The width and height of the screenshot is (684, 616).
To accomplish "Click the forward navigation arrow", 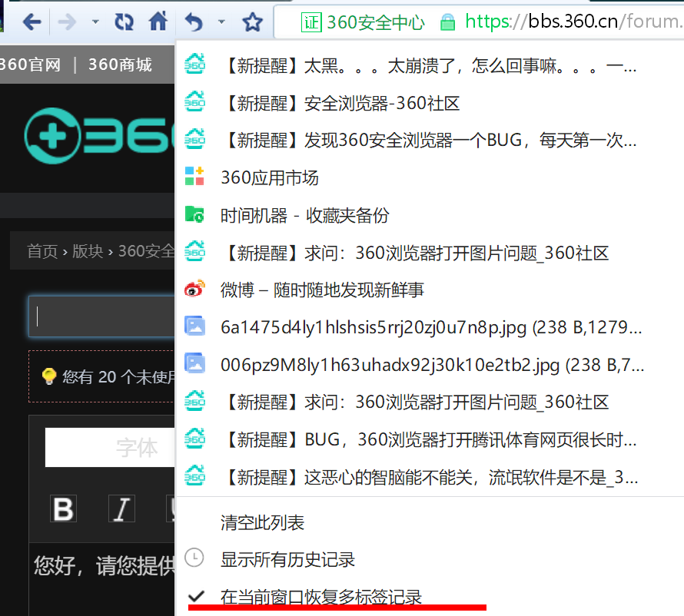I will coord(67,22).
